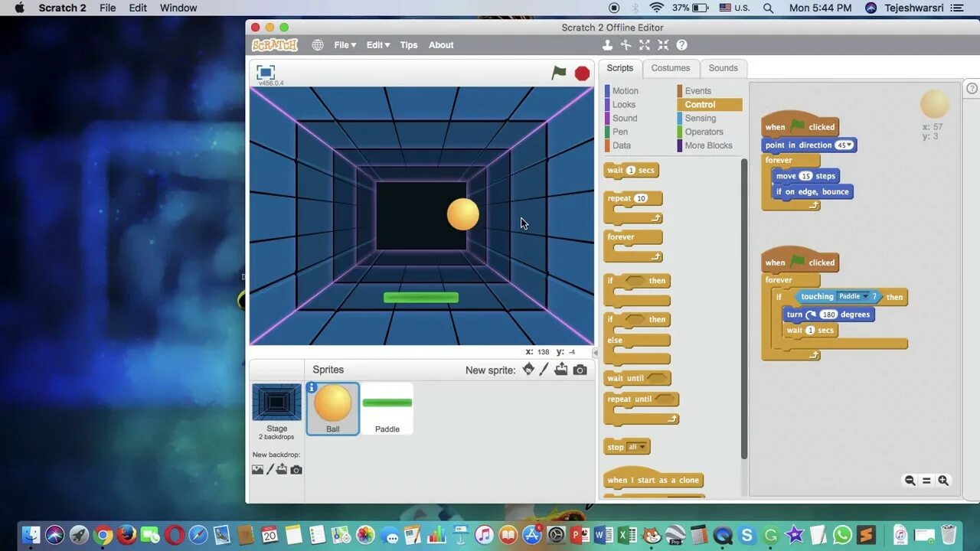The width and height of the screenshot is (980, 551).
Task: Open the Scratch Edit dropdown menu
Action: point(378,45)
